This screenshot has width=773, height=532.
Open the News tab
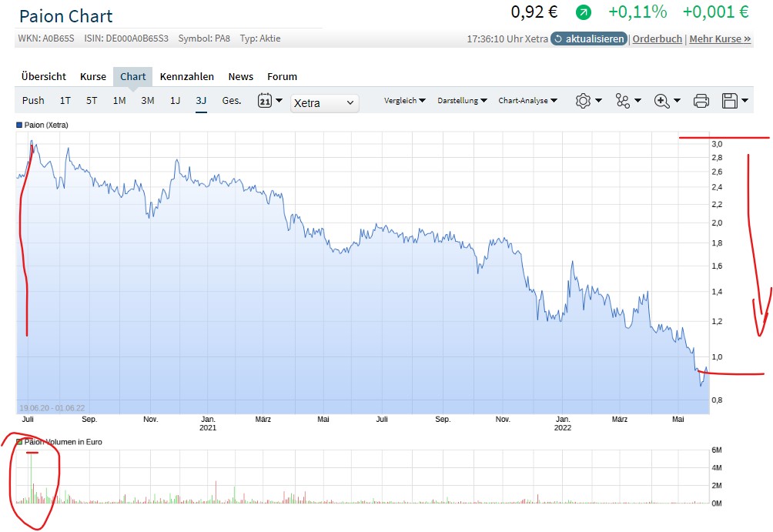pyautogui.click(x=240, y=76)
